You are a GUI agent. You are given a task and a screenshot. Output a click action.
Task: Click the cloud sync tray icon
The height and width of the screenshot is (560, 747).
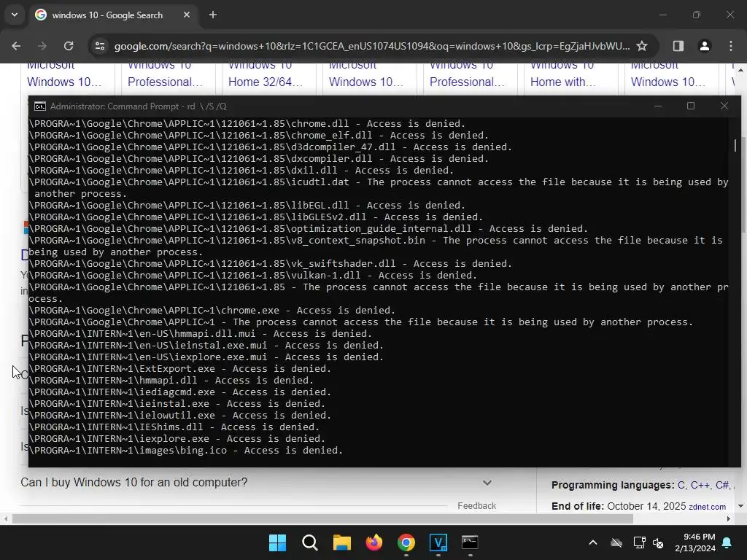click(x=616, y=542)
